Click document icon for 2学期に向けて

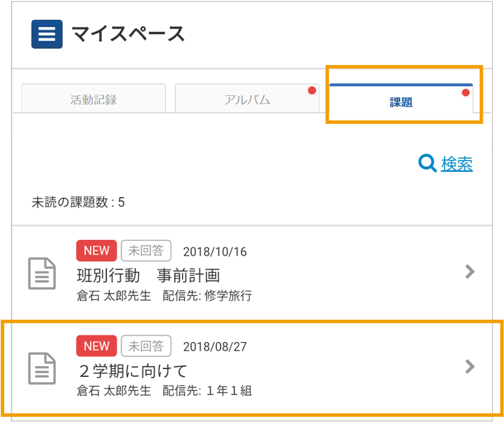click(42, 368)
